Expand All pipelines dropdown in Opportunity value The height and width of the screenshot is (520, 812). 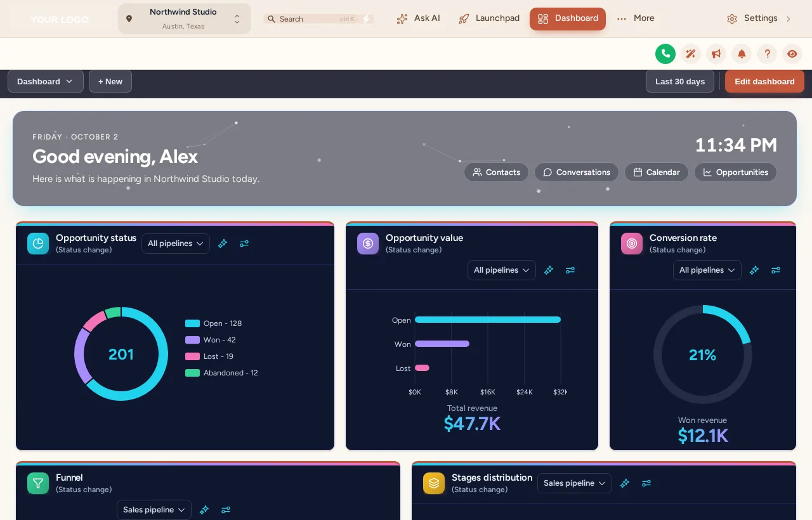tap(502, 270)
